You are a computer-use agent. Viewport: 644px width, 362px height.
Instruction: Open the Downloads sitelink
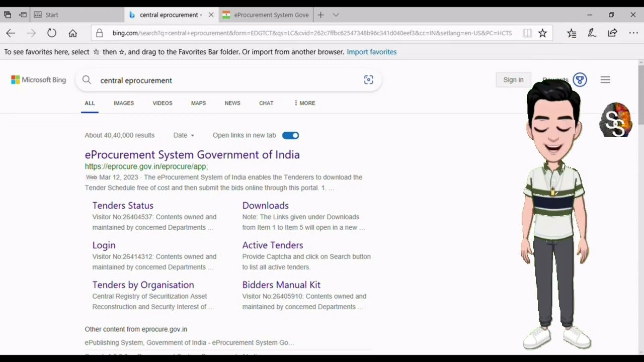point(265,205)
